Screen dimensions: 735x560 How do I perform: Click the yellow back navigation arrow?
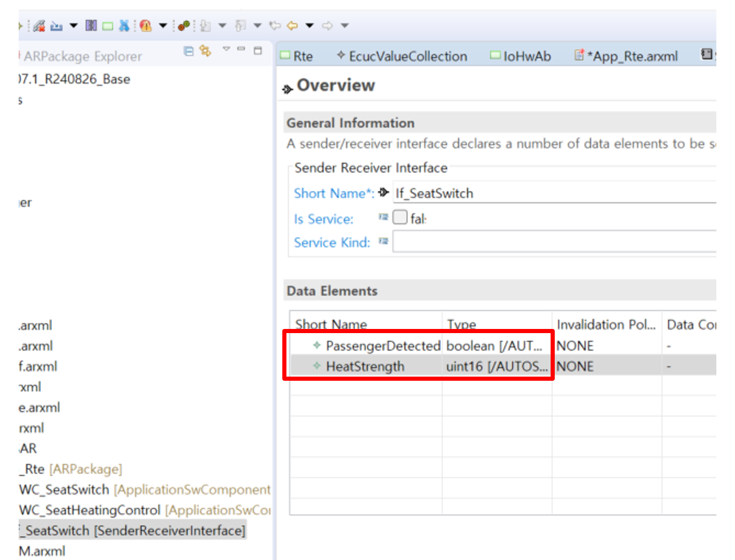293,25
